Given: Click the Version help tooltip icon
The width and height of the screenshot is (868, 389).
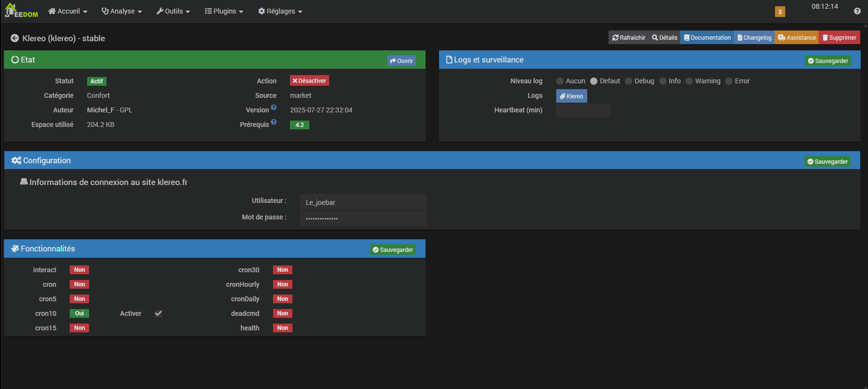Looking at the screenshot, I should coord(274,108).
